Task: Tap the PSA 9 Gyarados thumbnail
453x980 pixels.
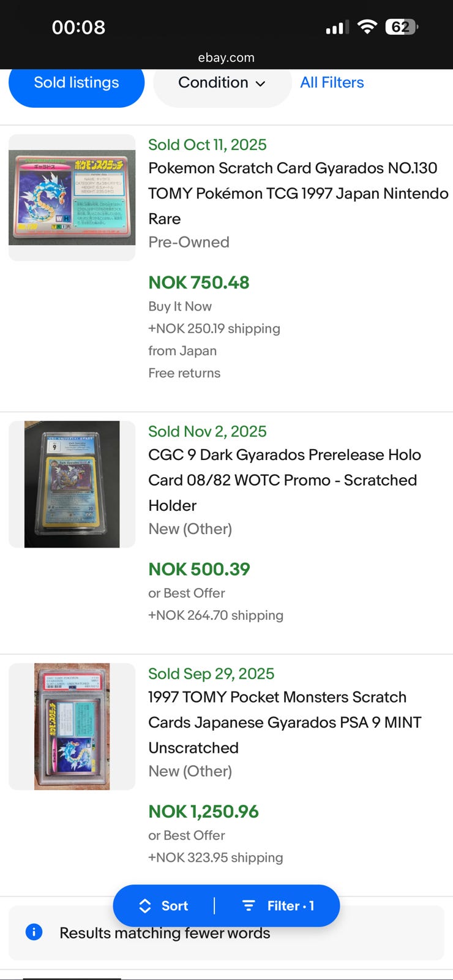Action: pos(72,726)
